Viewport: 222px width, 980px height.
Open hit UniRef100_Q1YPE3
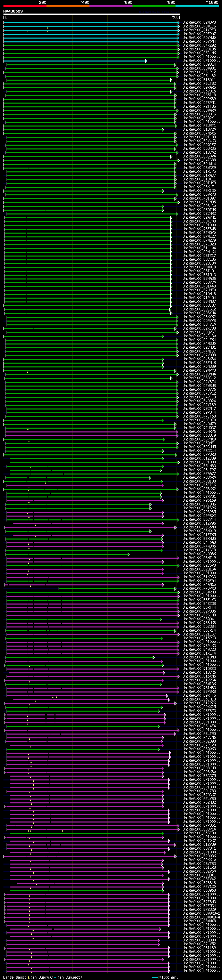click(x=199, y=30)
